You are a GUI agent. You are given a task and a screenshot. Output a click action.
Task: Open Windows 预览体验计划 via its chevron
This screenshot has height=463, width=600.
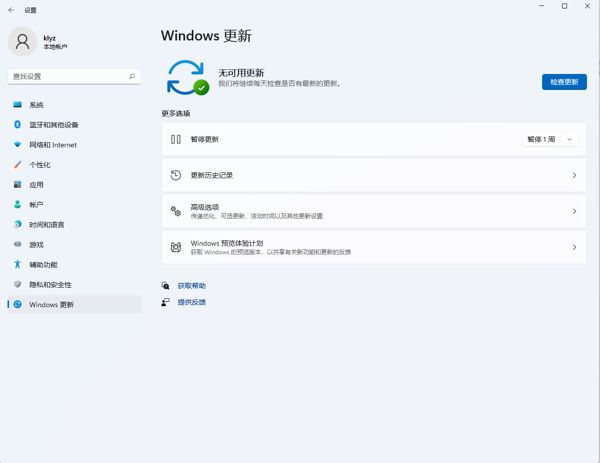(x=574, y=247)
